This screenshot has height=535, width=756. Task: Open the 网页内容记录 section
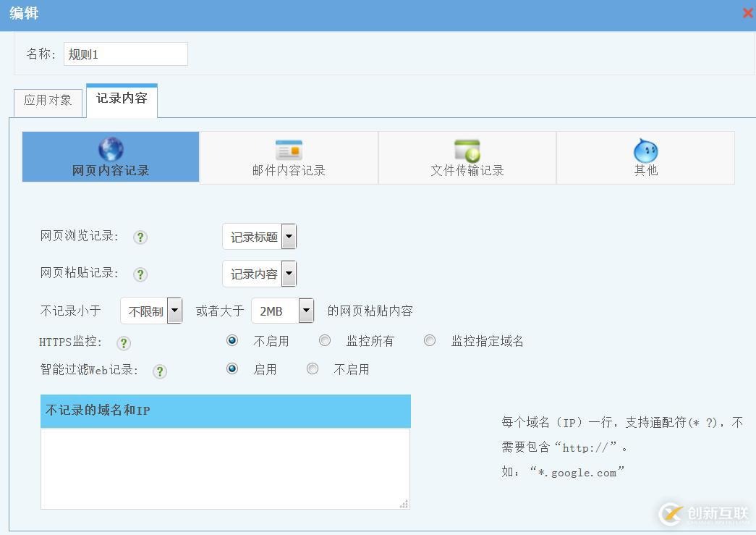[111, 157]
